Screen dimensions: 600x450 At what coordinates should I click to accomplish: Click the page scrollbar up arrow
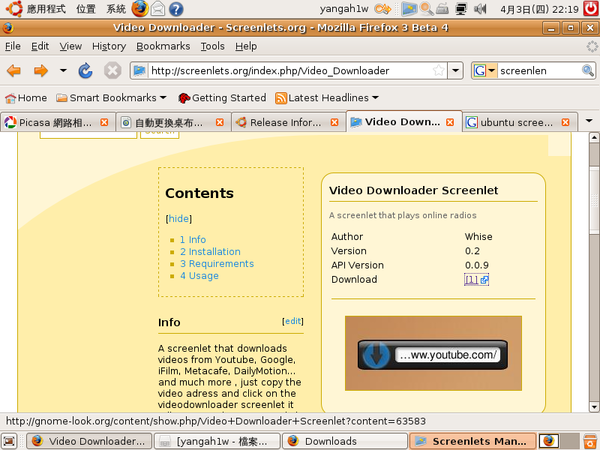pos(594,137)
